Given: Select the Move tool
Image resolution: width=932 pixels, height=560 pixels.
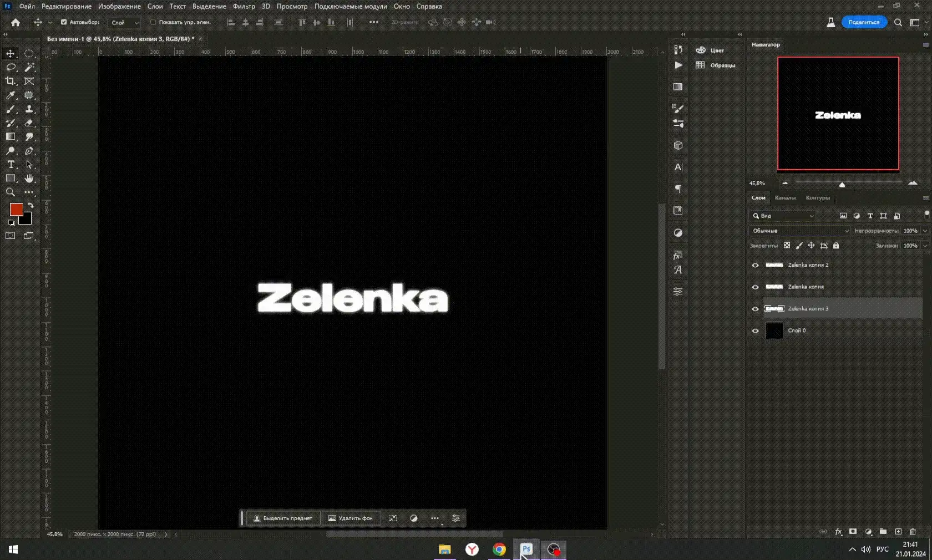Looking at the screenshot, I should [11, 54].
